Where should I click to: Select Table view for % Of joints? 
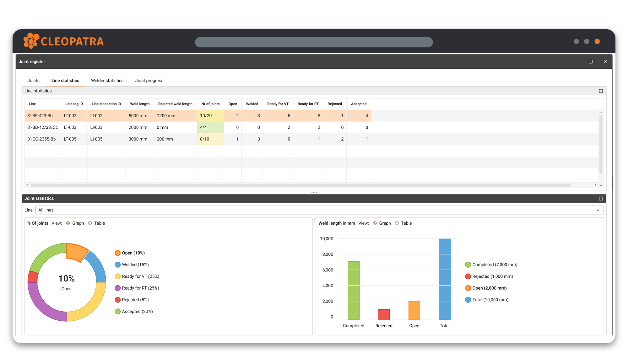coord(90,223)
